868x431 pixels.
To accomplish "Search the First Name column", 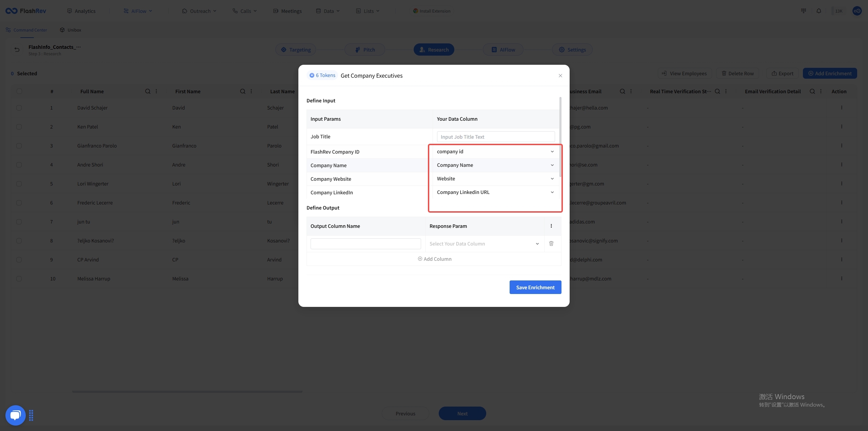I will [x=243, y=91].
